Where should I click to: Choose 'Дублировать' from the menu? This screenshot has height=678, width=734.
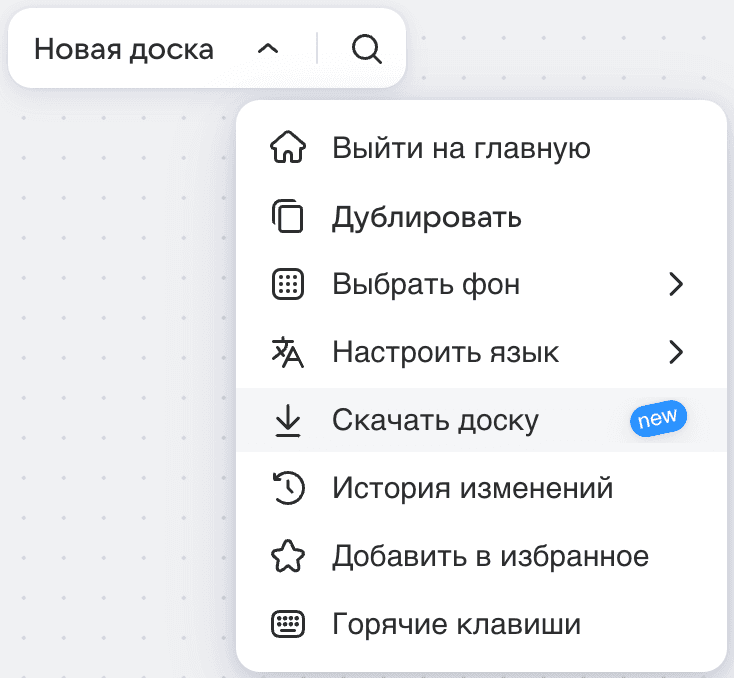481,216
